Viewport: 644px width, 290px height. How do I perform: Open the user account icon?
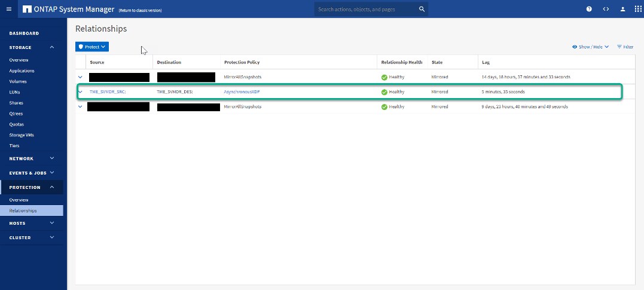pyautogui.click(x=622, y=9)
